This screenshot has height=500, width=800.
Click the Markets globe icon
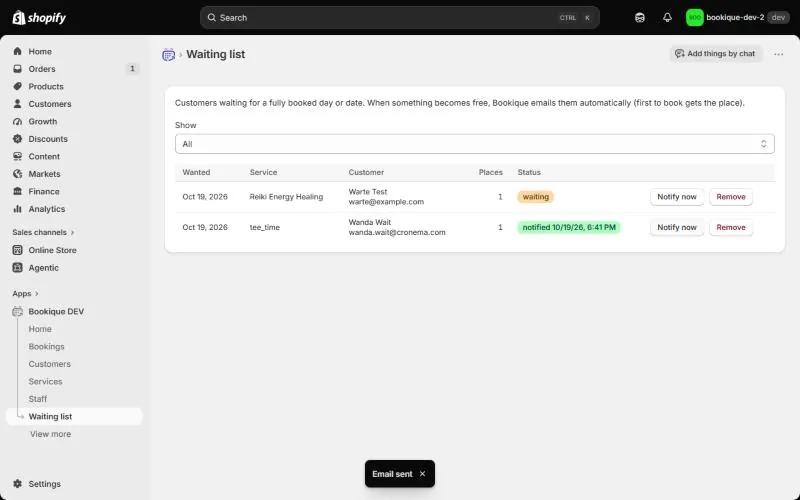point(17,174)
